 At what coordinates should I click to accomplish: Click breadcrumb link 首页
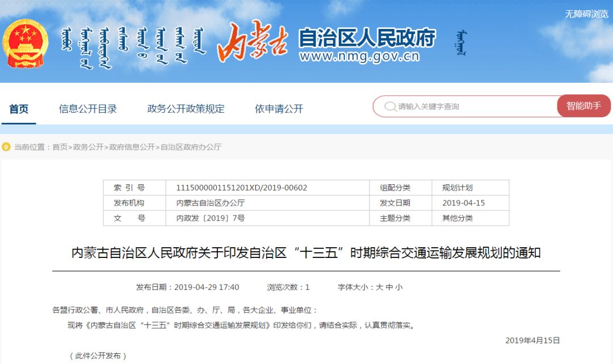pos(60,147)
